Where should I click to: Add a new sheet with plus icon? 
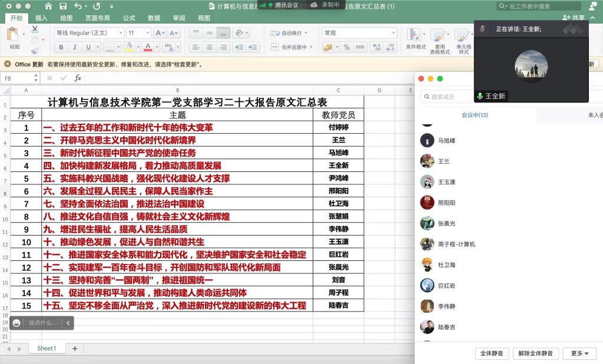75,349
